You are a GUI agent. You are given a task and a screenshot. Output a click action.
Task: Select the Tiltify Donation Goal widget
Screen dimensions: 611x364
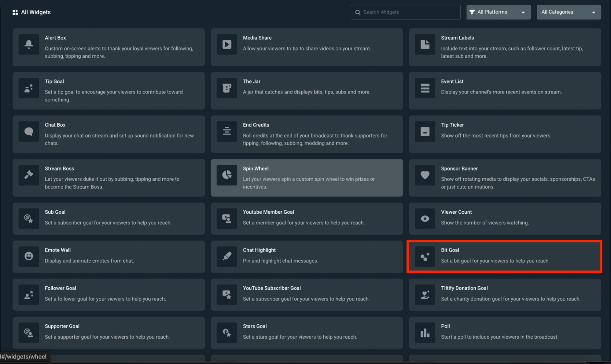(x=504, y=294)
